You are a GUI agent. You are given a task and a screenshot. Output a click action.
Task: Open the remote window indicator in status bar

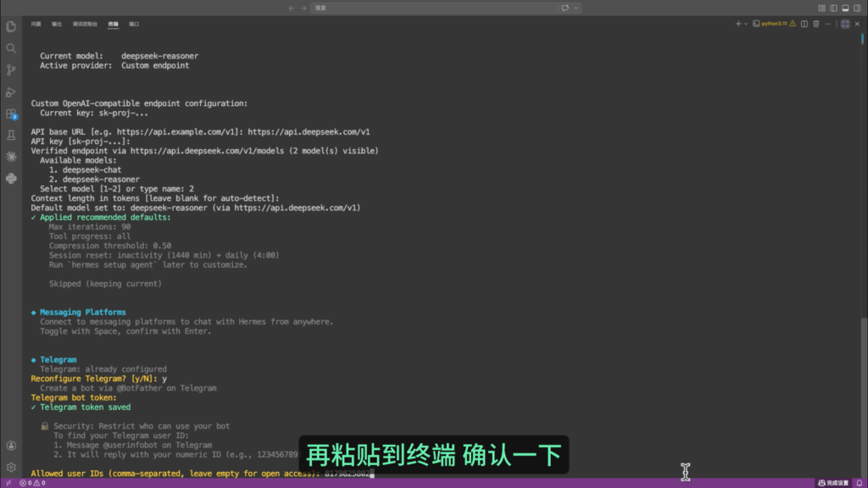8,483
